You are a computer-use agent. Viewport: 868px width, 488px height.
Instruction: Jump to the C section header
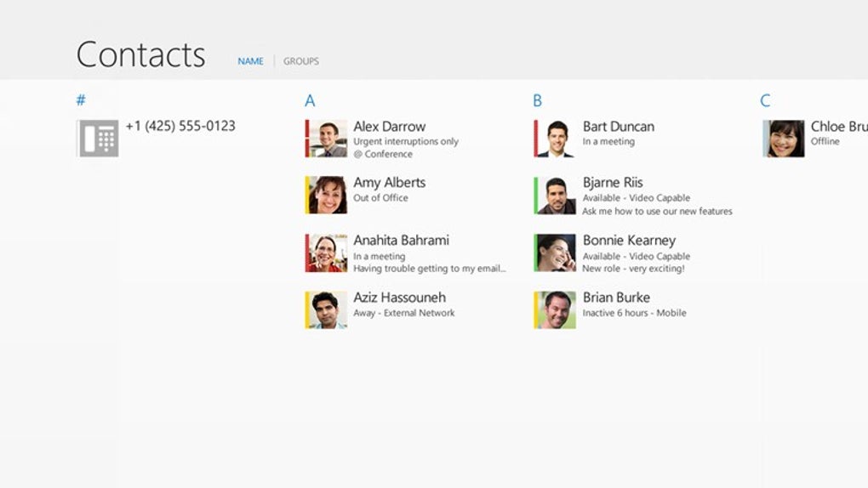coord(765,100)
